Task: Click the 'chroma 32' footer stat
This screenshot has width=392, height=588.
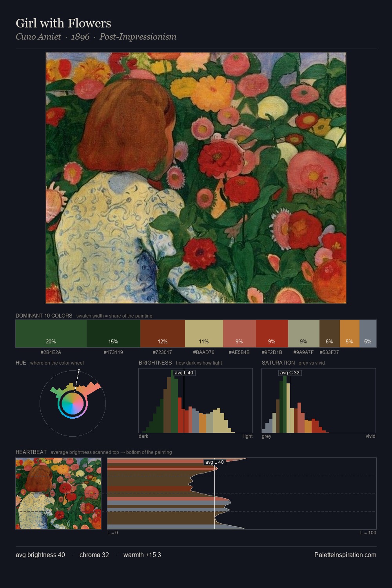Action: pyautogui.click(x=94, y=555)
